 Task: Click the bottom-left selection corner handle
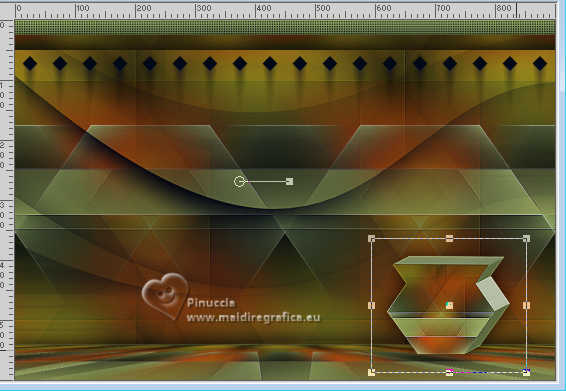[371, 372]
